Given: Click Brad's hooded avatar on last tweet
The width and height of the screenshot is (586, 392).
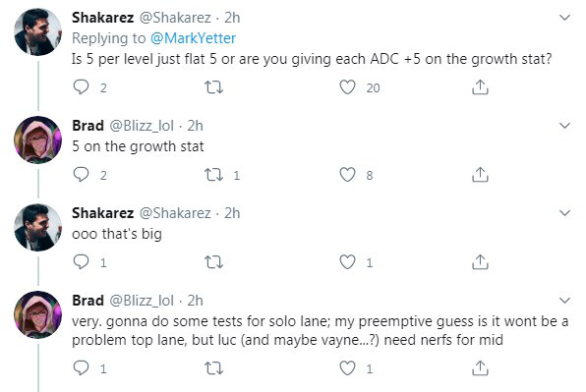Looking at the screenshot, I should tap(37, 314).
